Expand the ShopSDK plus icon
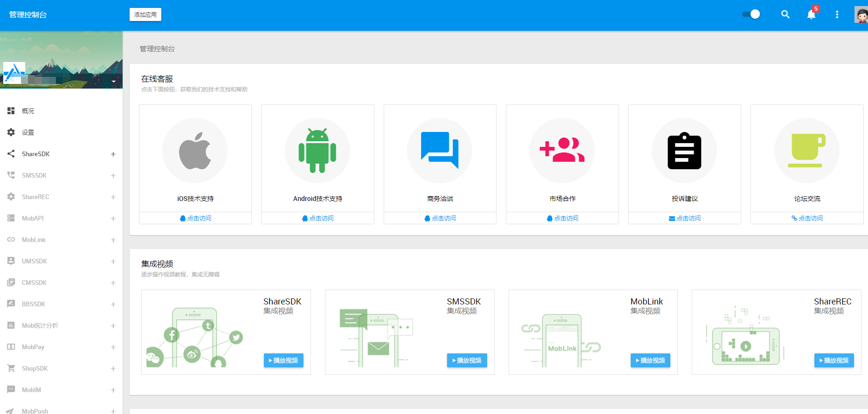This screenshot has height=414, width=868. [113, 368]
